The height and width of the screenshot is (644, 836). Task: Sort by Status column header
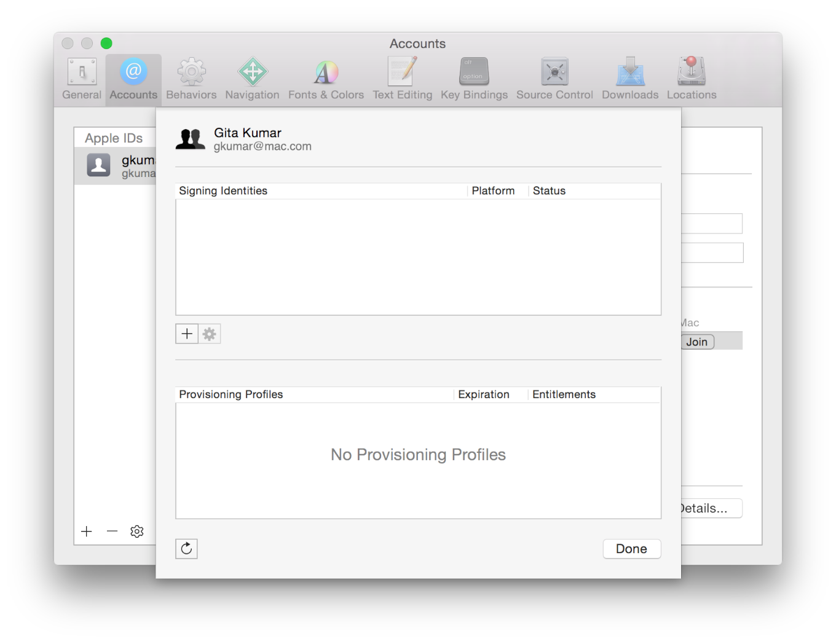(594, 190)
